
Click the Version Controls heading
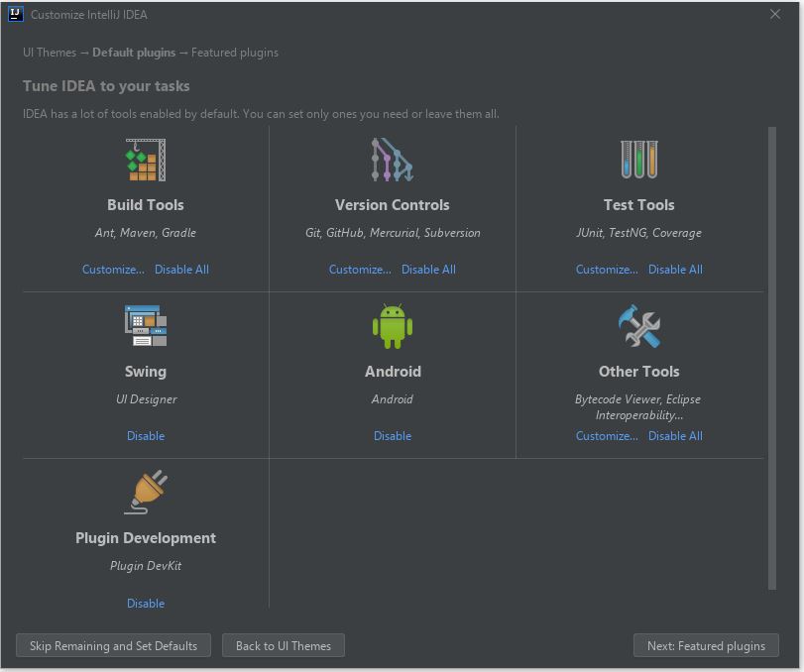393,205
